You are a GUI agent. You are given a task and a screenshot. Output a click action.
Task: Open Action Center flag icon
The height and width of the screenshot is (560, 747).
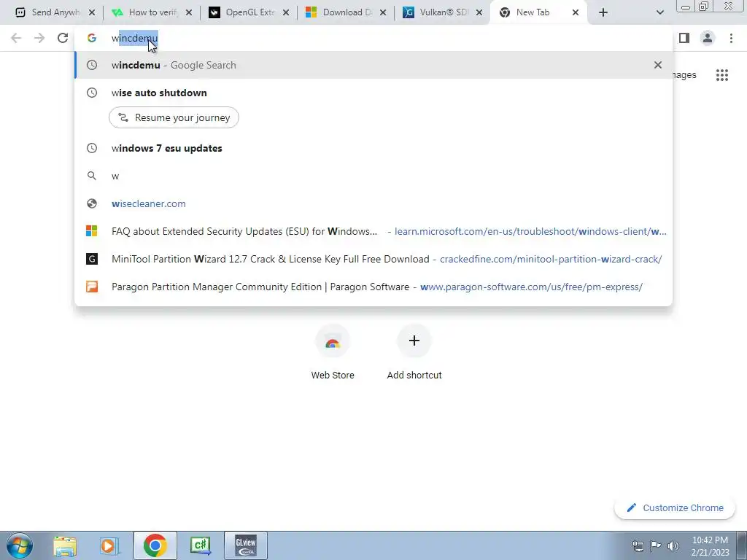656,546
